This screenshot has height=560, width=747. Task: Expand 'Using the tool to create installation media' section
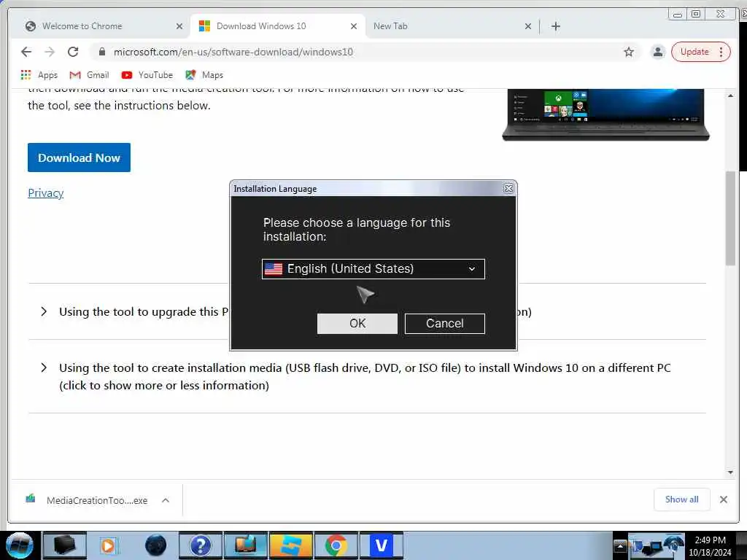[x=44, y=367]
